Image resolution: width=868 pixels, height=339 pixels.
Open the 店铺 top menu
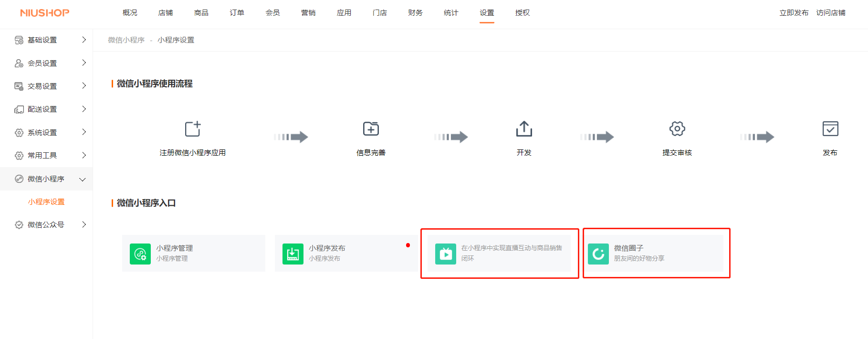[x=166, y=13]
